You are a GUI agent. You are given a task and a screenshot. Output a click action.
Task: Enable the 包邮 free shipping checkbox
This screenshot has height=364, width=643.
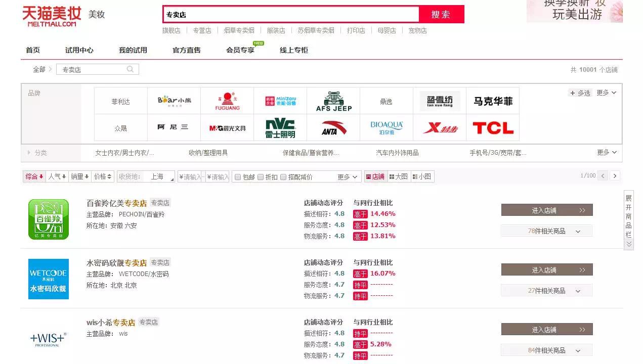(x=238, y=176)
